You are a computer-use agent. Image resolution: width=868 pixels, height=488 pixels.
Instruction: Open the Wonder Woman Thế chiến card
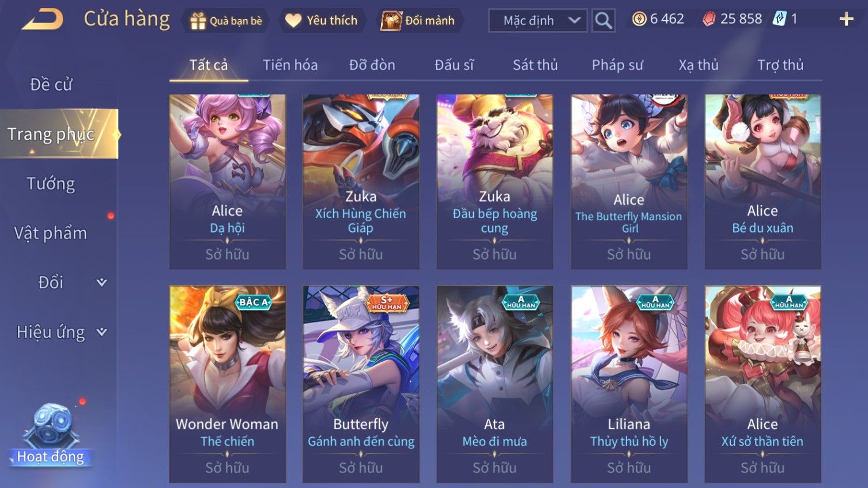click(227, 384)
